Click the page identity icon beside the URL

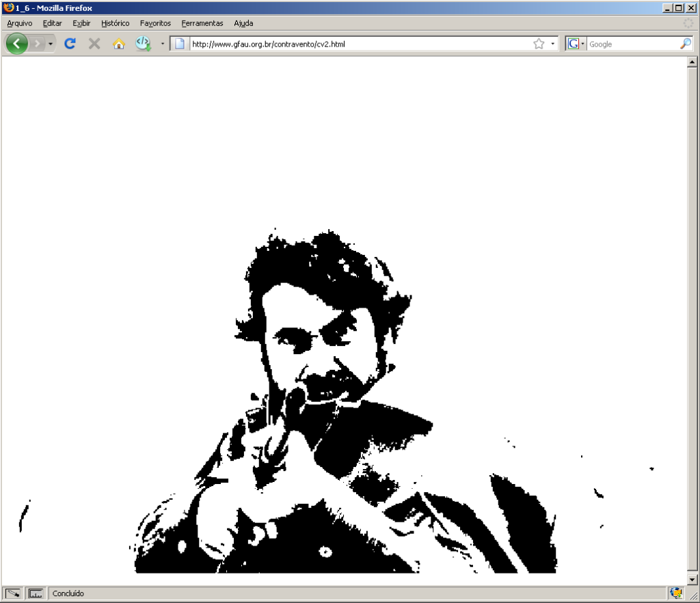coord(180,44)
